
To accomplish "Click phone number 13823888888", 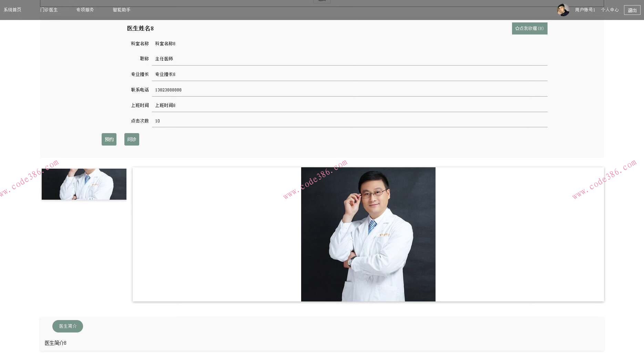I will coord(168,90).
